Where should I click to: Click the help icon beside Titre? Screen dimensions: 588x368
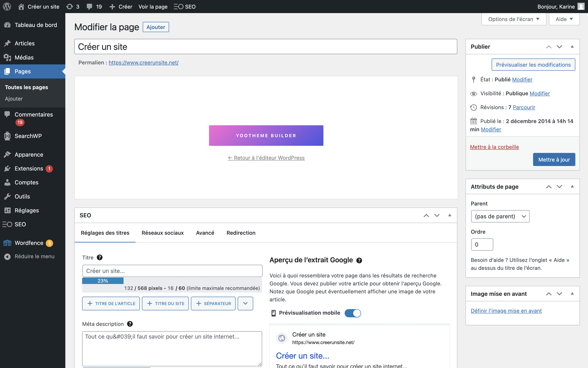click(100, 258)
